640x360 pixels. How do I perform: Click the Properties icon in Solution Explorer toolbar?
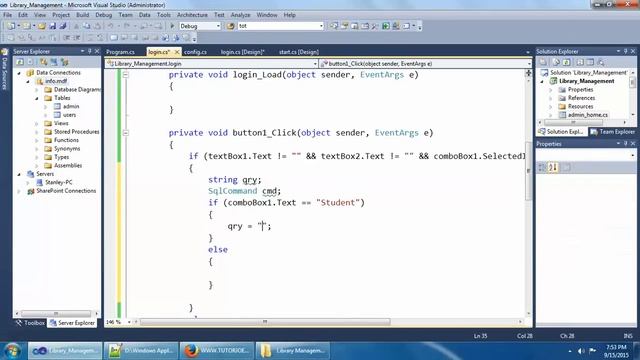point(543,62)
